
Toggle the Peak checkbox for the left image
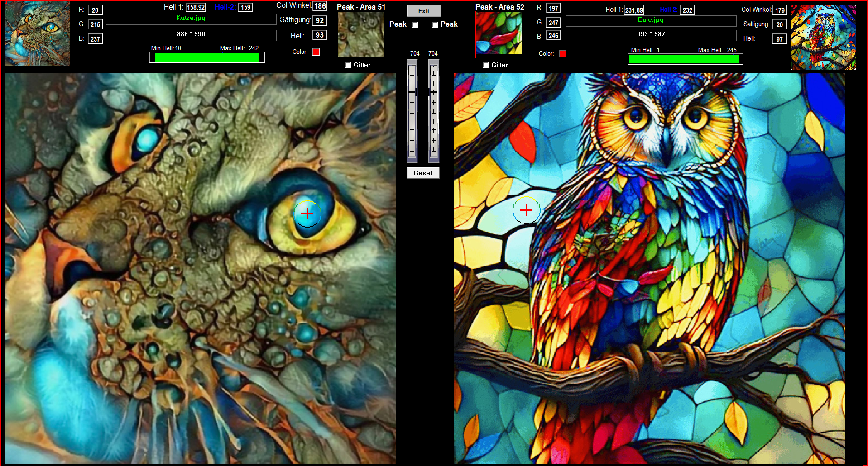click(x=415, y=25)
